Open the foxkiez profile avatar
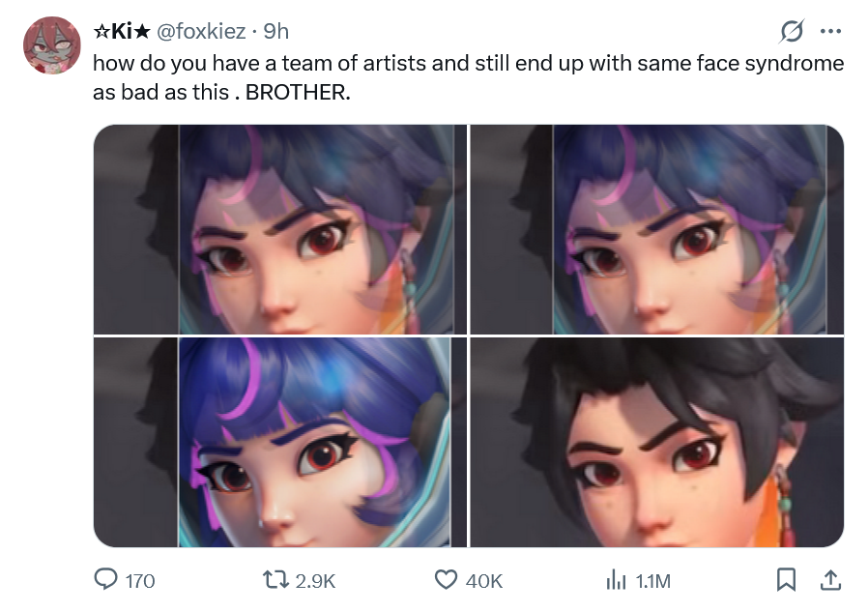This screenshot has height=612, width=868. pyautogui.click(x=51, y=45)
